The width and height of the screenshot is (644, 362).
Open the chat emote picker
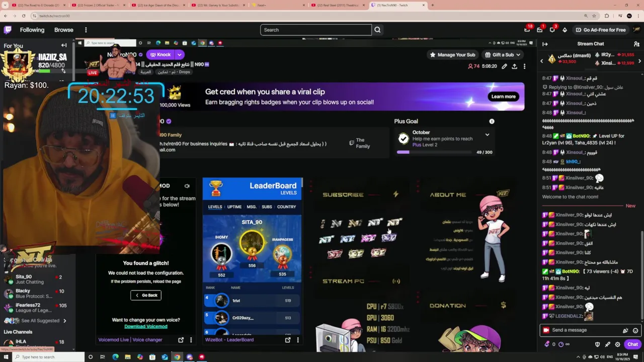coord(635,330)
